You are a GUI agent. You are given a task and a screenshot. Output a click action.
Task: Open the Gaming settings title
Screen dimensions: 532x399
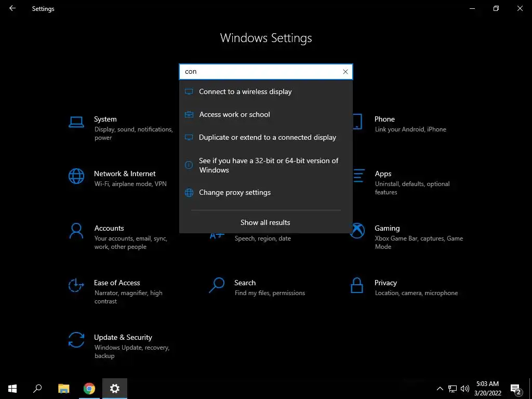387,229
